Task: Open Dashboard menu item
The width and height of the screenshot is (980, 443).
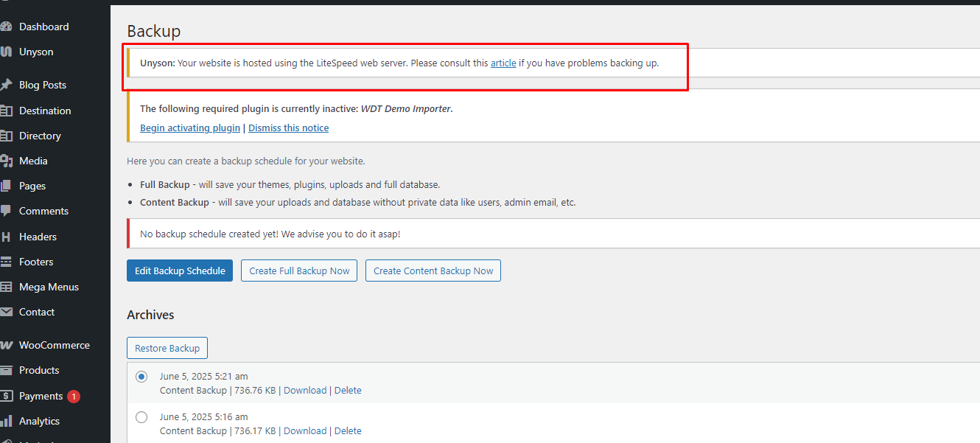Action: pos(44,27)
